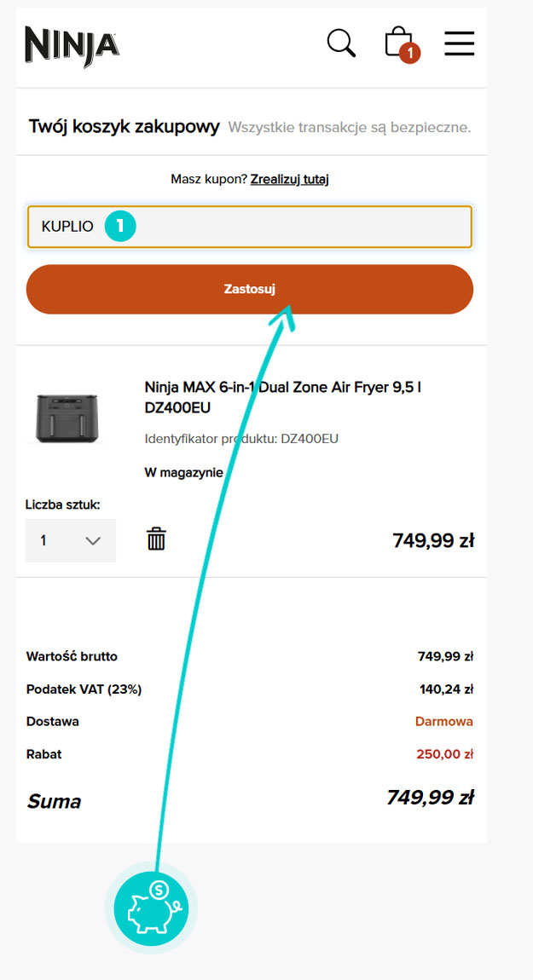
Task: Click the "Zrealizuj tutaj" coupon link
Action: tap(289, 179)
